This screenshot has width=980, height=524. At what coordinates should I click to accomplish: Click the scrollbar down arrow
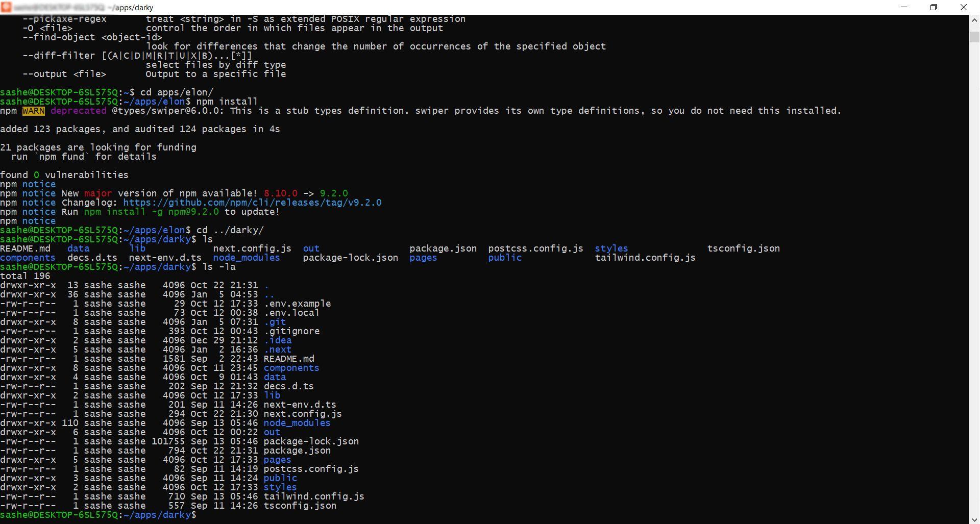[974, 519]
